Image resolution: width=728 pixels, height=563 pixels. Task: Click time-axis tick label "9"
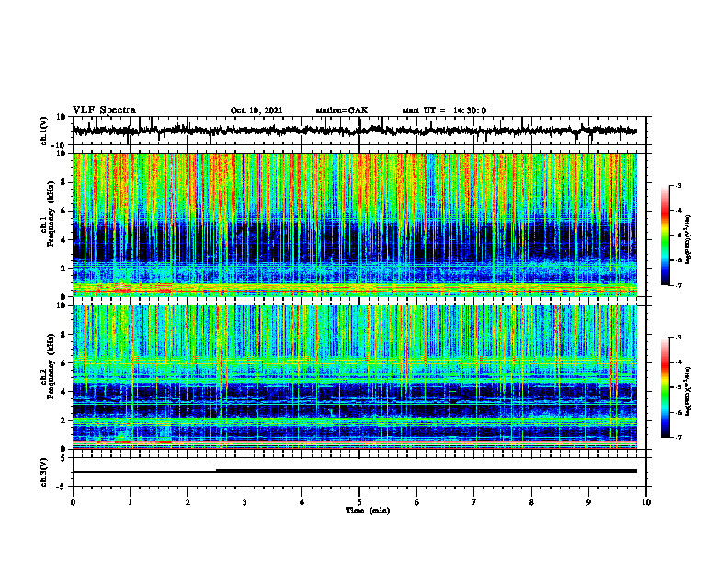588,502
